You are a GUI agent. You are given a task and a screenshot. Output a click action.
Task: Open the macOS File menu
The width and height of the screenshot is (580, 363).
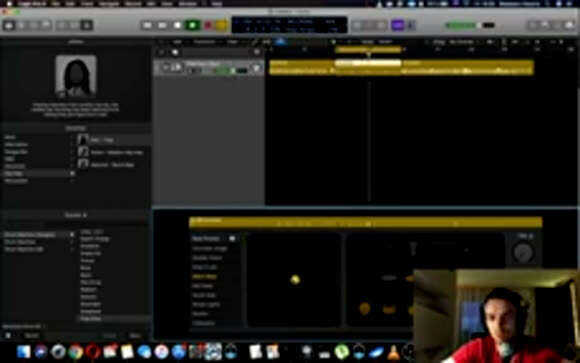55,4
